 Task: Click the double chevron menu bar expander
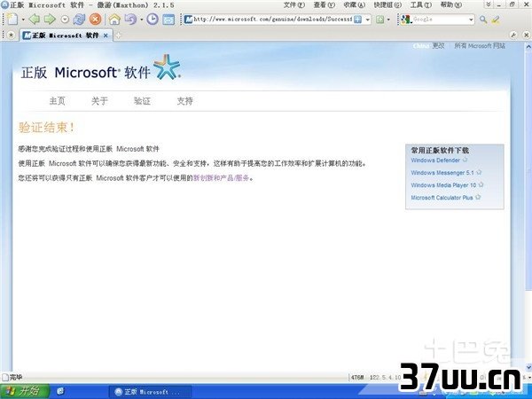tap(489, 4)
